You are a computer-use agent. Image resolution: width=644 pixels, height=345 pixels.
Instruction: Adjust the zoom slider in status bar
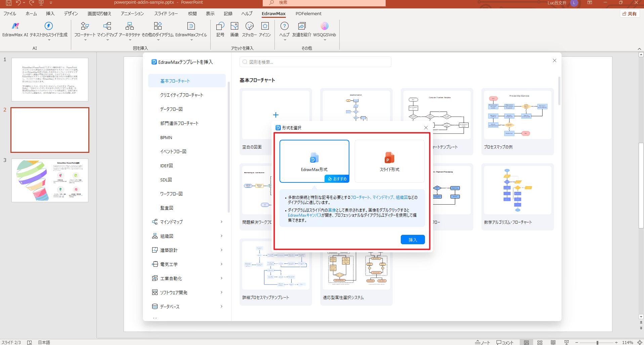(597, 343)
